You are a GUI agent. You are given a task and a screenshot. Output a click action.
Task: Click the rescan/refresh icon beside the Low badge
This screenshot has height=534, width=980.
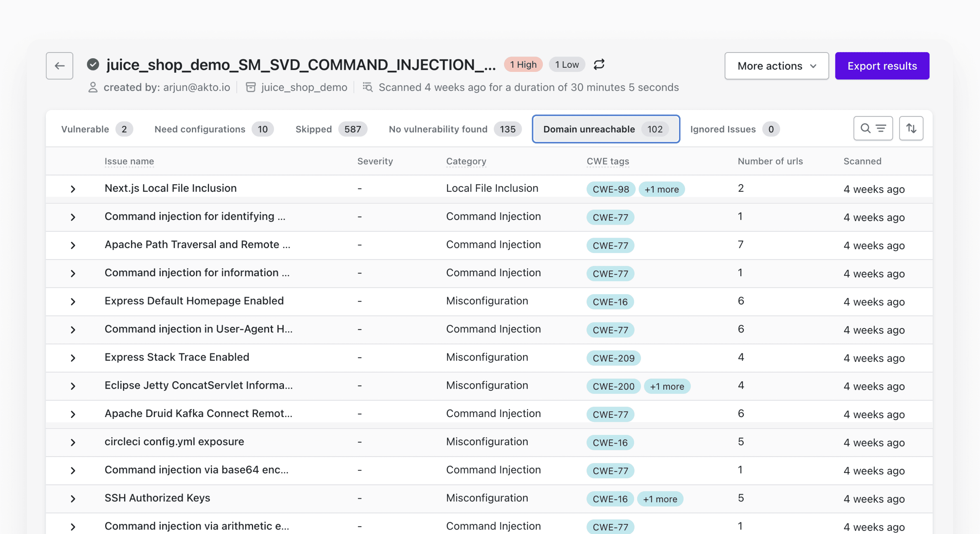599,64
